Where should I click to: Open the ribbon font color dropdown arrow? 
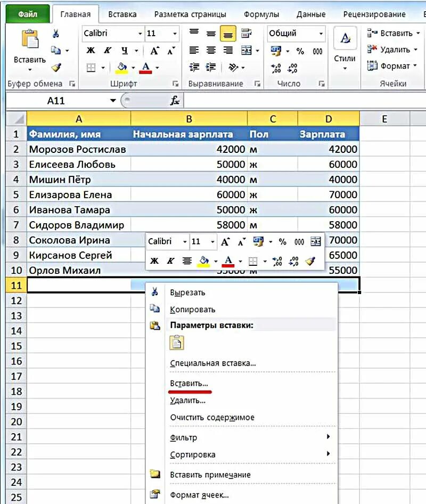tap(157, 68)
